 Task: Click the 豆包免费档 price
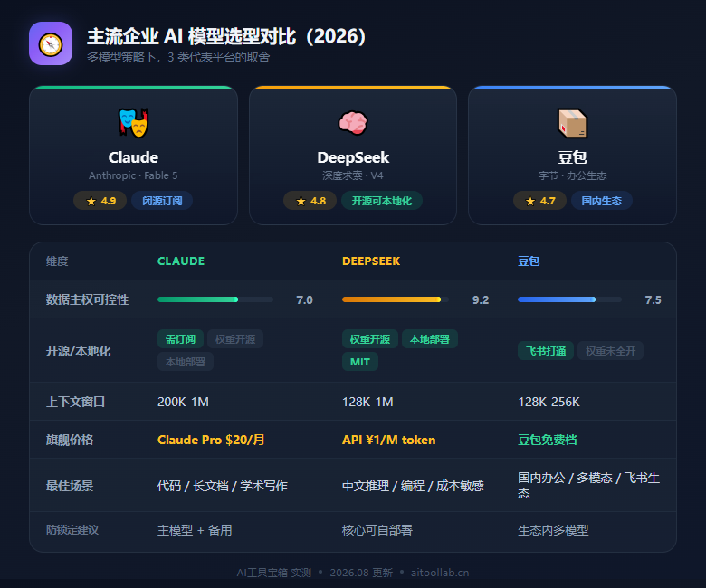547,440
